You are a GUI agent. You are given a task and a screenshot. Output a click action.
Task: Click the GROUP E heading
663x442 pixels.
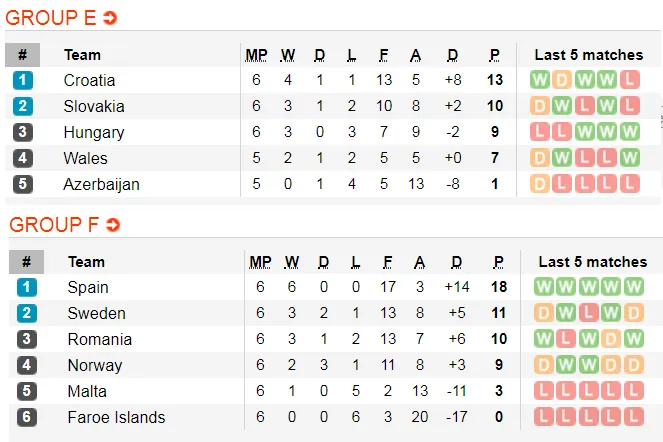50,18
